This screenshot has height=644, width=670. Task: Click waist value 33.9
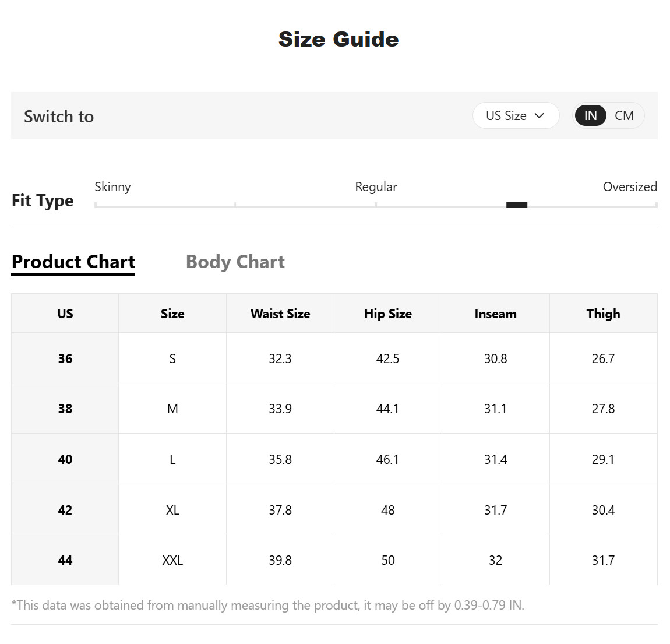pyautogui.click(x=280, y=409)
